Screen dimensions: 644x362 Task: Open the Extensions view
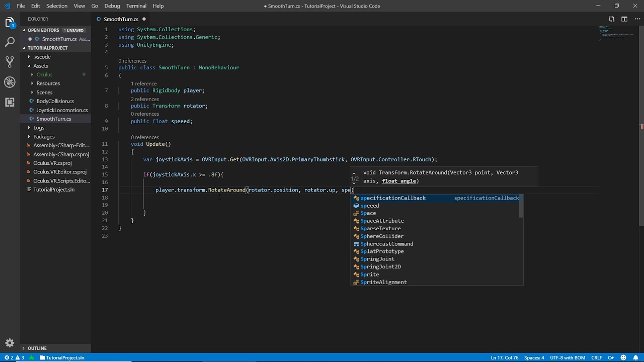[x=10, y=102]
